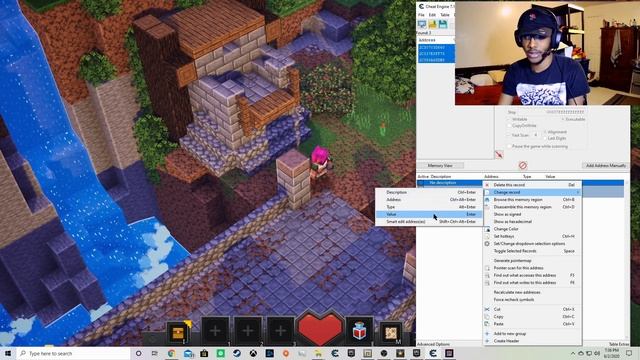This screenshot has width=640, height=360.
Task: Open Cheat Engine icon on taskbar
Action: coord(433,353)
